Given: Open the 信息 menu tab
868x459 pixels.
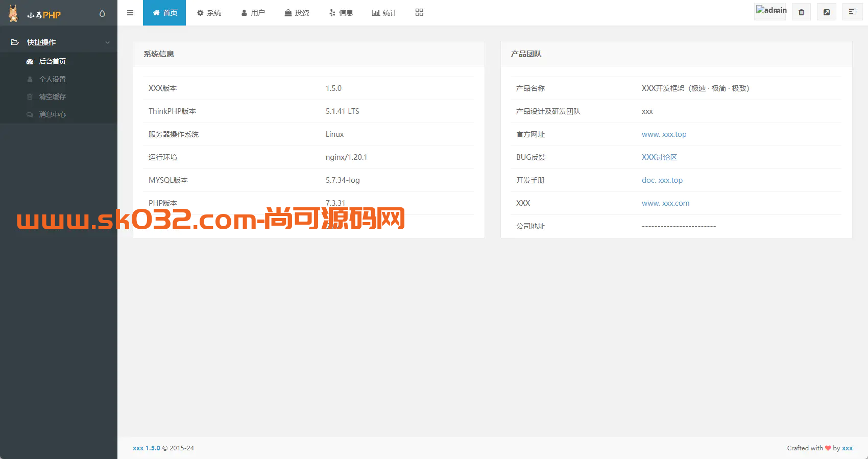Looking at the screenshot, I should [x=341, y=13].
